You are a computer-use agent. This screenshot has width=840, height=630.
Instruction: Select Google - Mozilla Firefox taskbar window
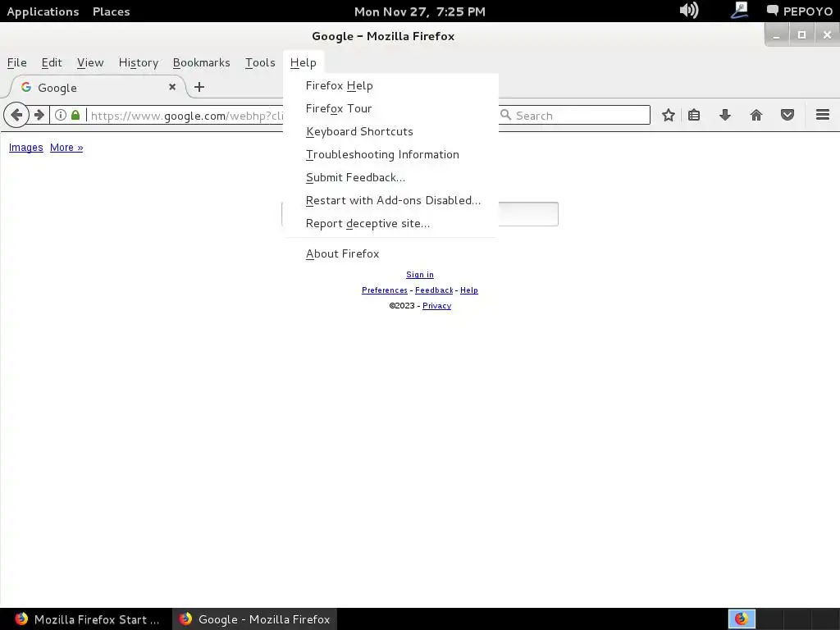[x=255, y=619]
